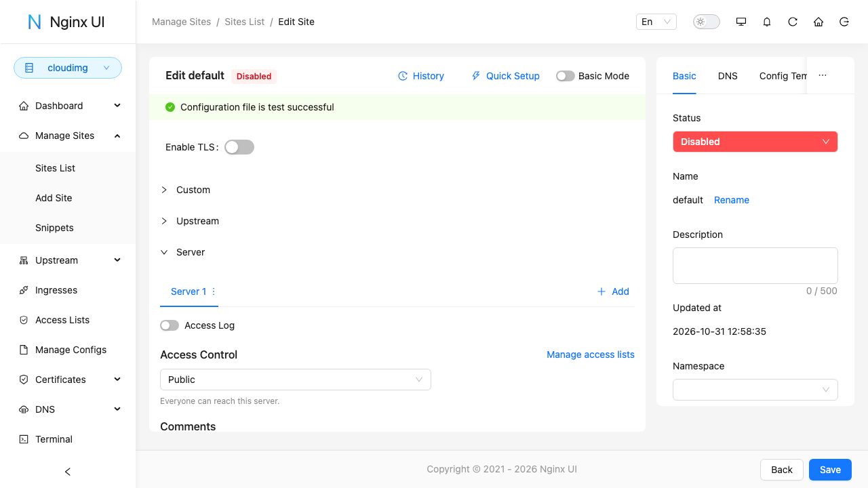Open the Disabled status dropdown

[755, 142]
